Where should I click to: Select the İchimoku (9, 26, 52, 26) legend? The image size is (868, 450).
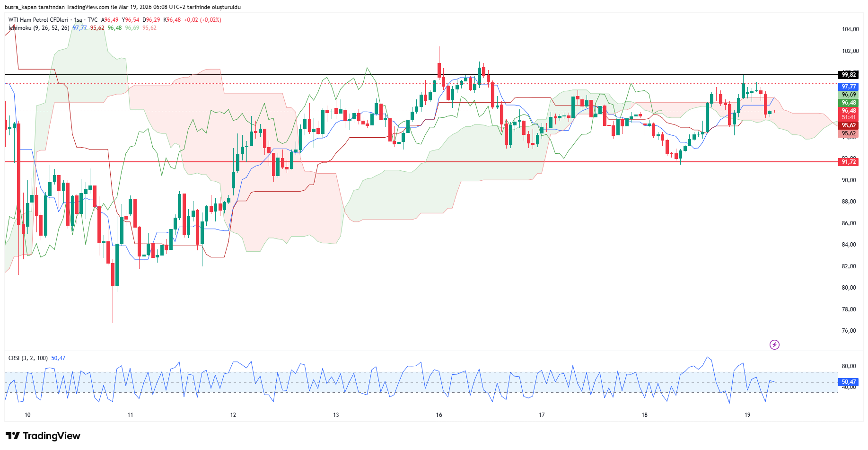pyautogui.click(x=39, y=28)
